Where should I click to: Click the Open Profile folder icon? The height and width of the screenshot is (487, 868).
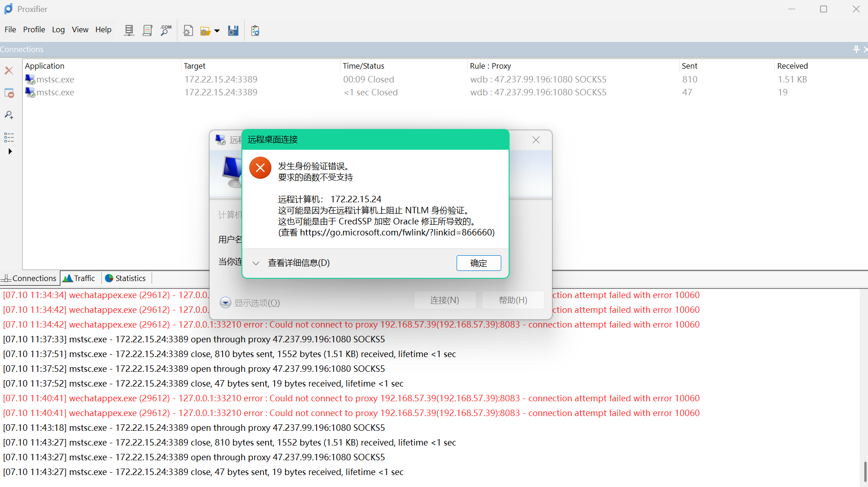point(205,31)
